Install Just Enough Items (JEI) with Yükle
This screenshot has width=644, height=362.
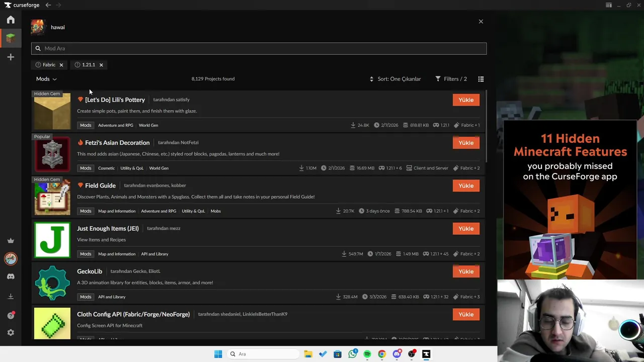[466, 229]
